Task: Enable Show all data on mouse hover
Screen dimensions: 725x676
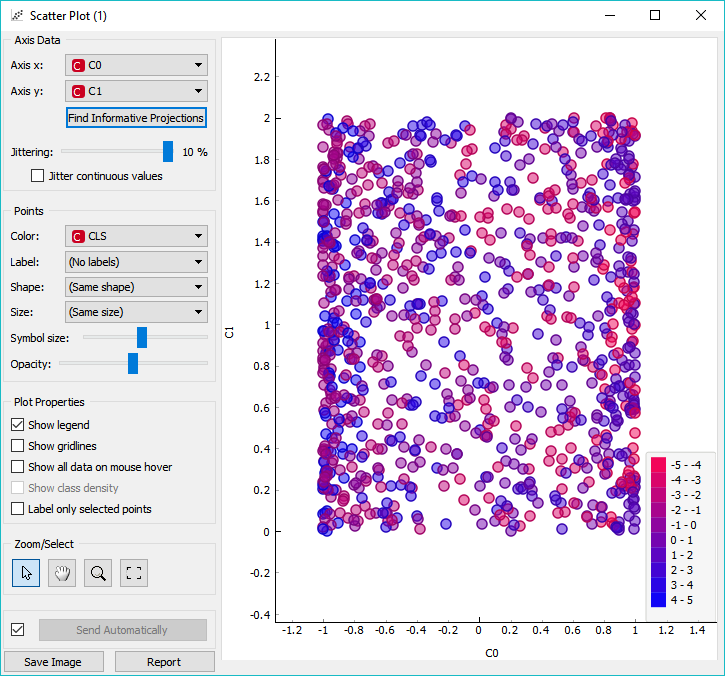Action: pyautogui.click(x=18, y=467)
